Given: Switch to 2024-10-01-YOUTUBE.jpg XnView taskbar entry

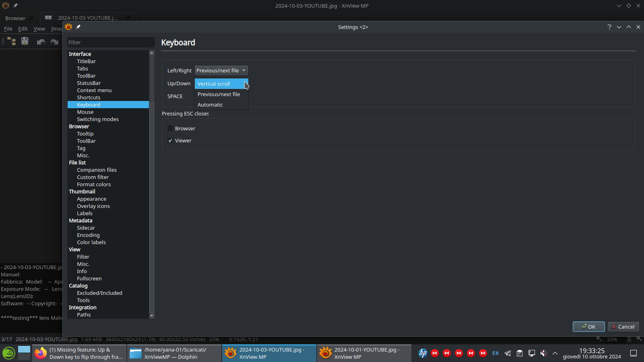Looking at the screenshot, I should [x=364, y=353].
